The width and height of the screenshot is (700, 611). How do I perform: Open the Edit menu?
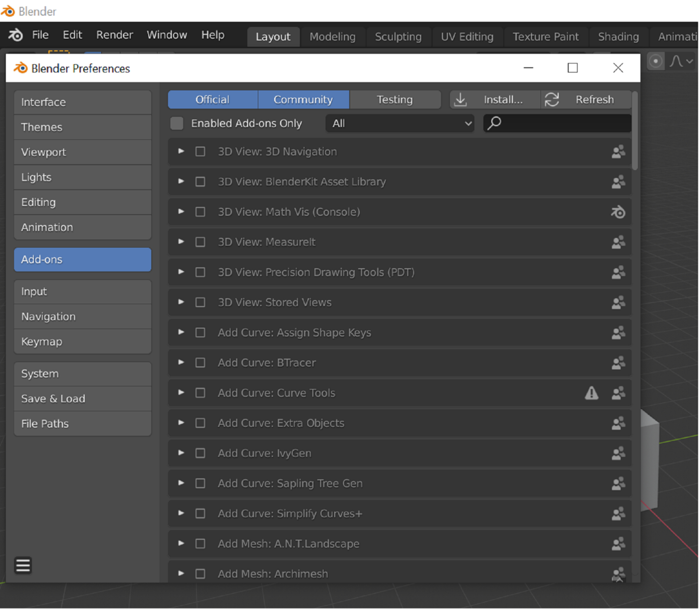[72, 35]
